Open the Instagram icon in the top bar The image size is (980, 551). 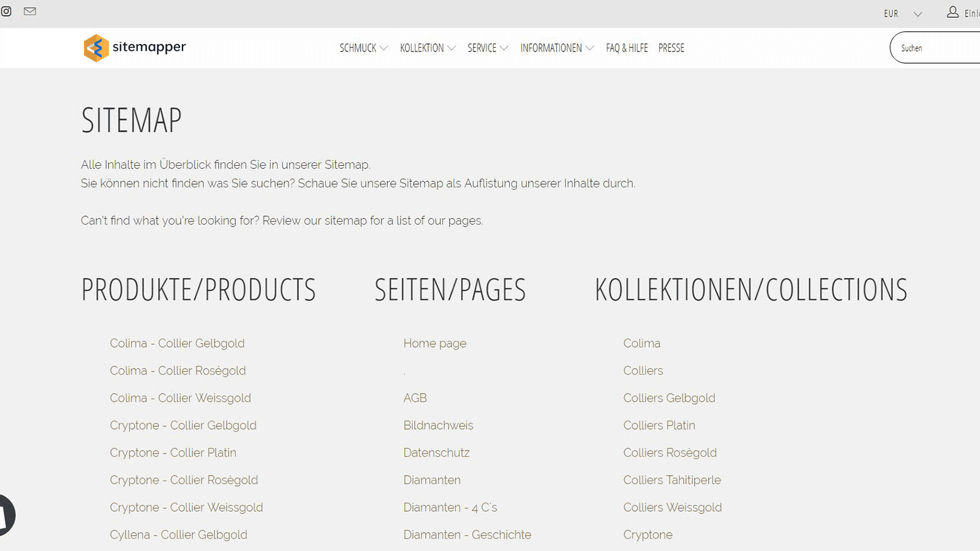click(x=7, y=11)
